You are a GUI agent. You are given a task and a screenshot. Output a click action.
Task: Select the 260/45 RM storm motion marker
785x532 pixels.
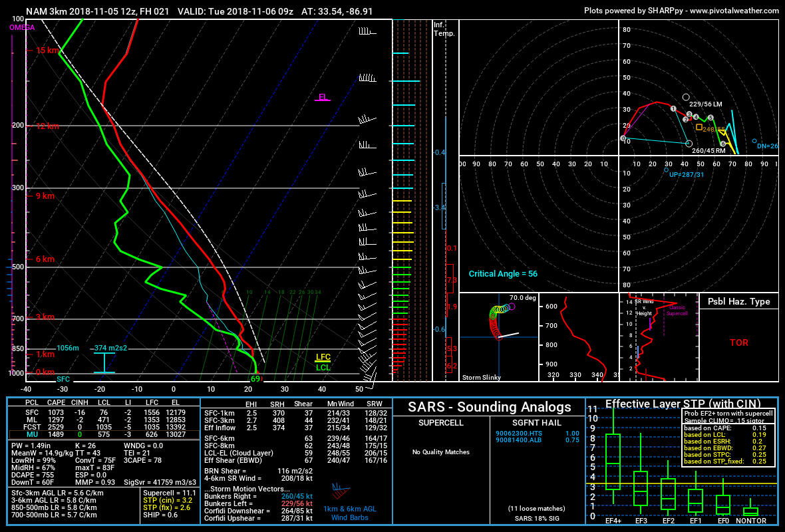(x=689, y=144)
